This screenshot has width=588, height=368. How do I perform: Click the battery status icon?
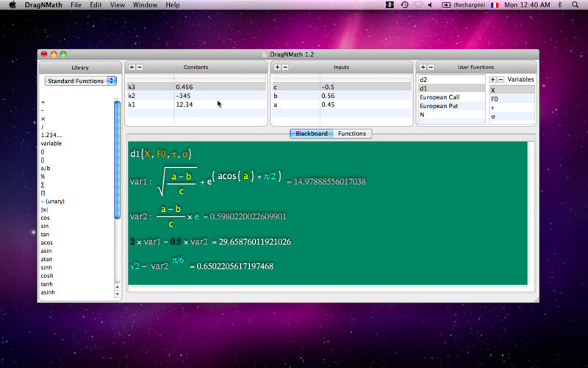(x=446, y=5)
